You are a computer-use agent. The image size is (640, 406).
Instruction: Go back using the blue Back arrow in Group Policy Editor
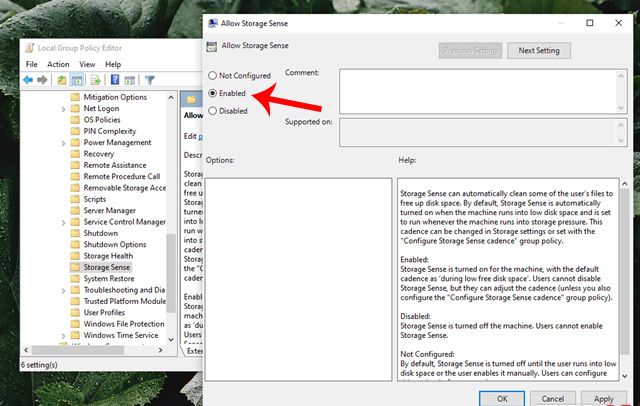tap(28, 80)
